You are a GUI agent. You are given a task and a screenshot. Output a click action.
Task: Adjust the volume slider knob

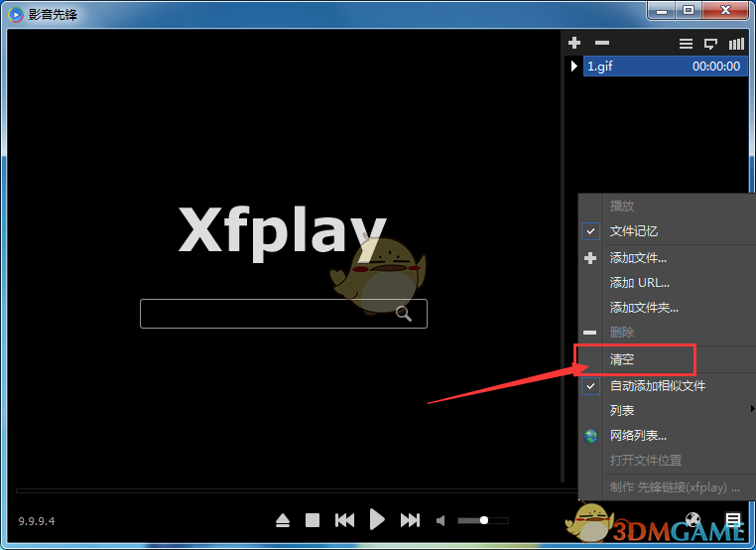pos(483,520)
